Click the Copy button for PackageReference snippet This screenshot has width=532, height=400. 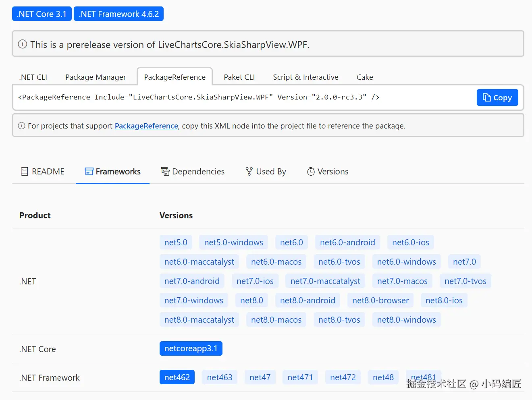point(497,97)
